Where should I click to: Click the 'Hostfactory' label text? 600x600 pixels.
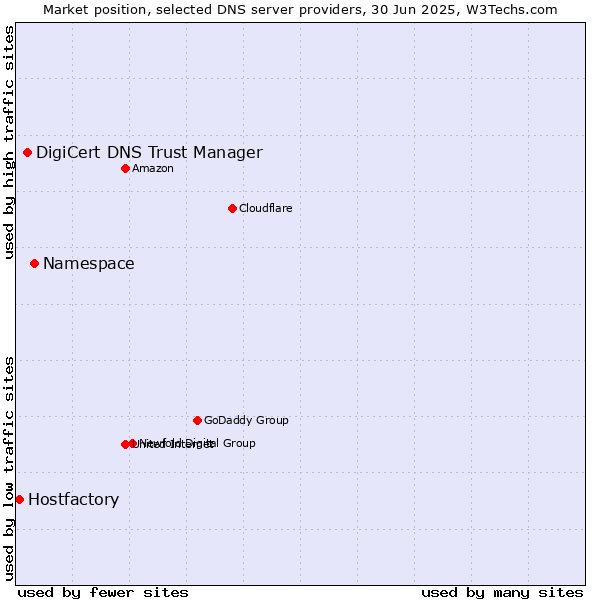73,499
